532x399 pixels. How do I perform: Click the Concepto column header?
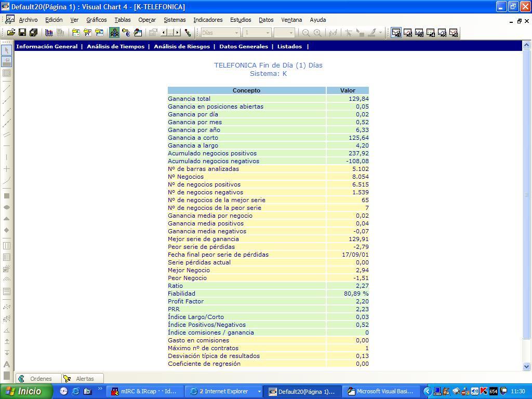247,90
